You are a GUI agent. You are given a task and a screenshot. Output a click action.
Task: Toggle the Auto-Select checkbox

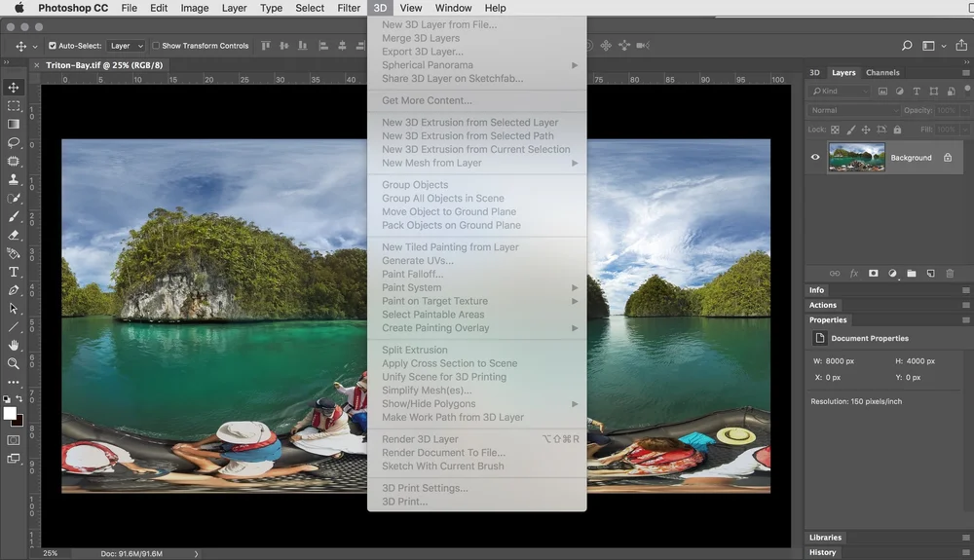[x=53, y=46]
